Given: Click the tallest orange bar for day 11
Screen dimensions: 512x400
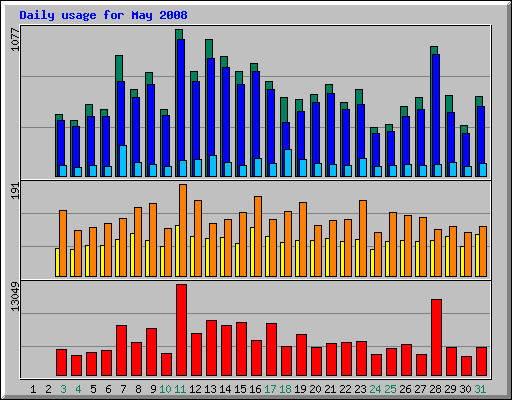Looking at the screenshot, I should click(183, 230).
